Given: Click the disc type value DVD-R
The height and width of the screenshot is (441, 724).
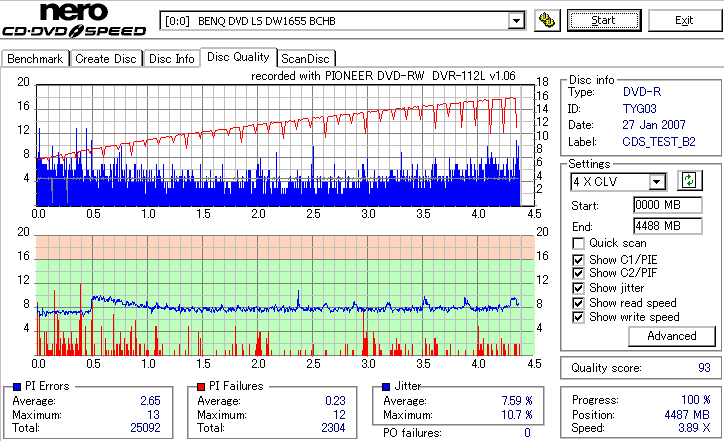Looking at the screenshot, I should pyautogui.click(x=642, y=92).
